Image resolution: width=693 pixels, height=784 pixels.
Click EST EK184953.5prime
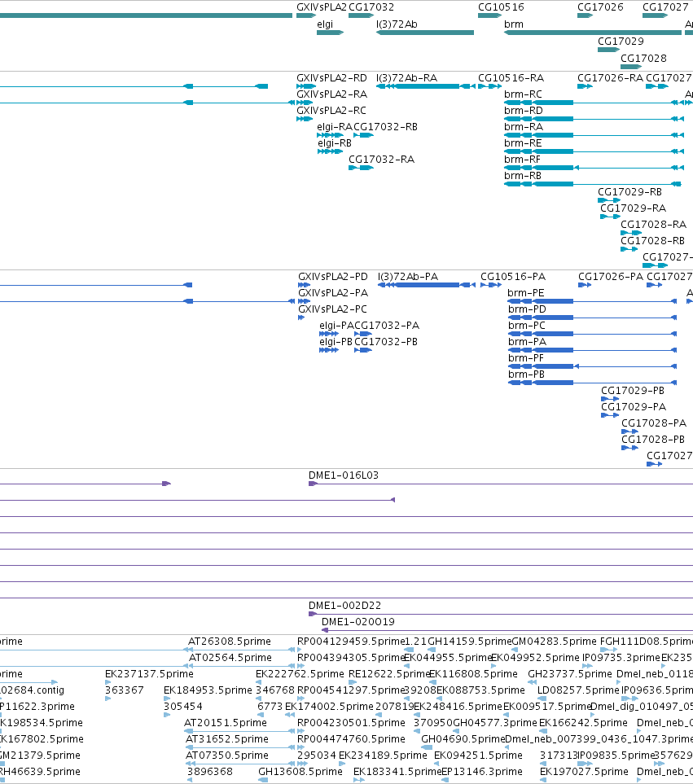coord(208,690)
